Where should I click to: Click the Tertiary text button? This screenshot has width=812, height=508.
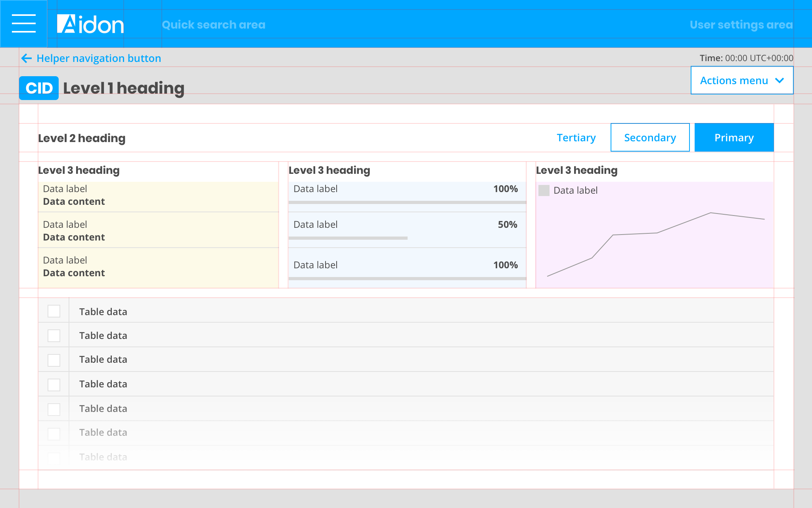[576, 138]
